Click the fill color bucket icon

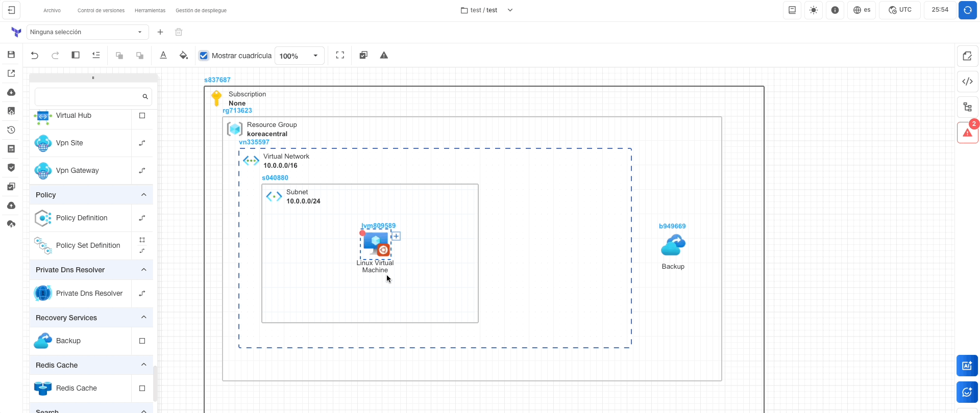point(184,56)
